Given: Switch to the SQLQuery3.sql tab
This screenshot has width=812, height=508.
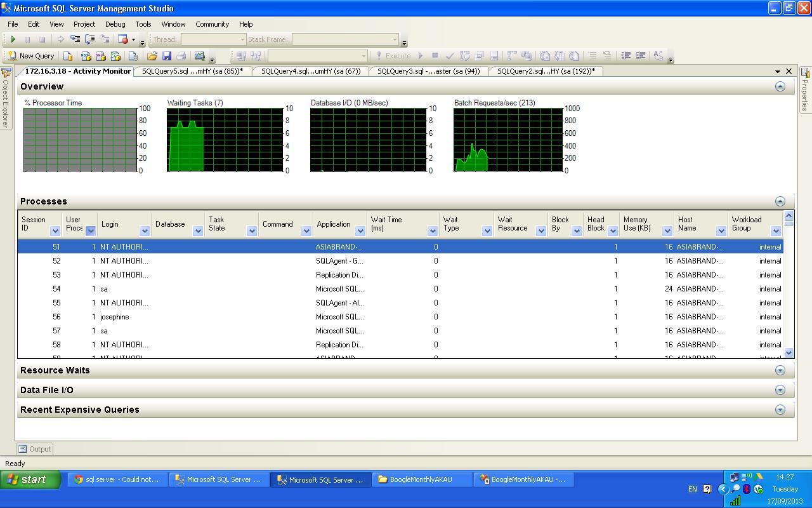Looking at the screenshot, I should click(429, 71).
